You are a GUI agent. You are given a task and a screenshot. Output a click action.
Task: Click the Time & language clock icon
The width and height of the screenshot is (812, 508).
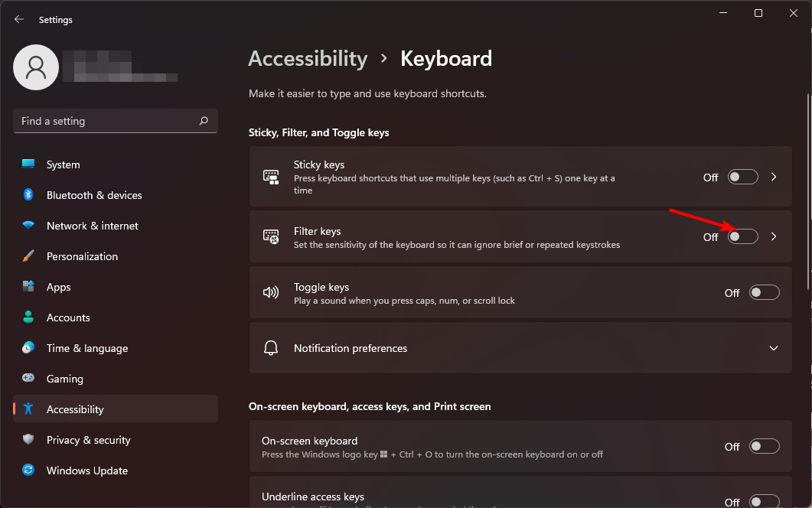coord(28,347)
